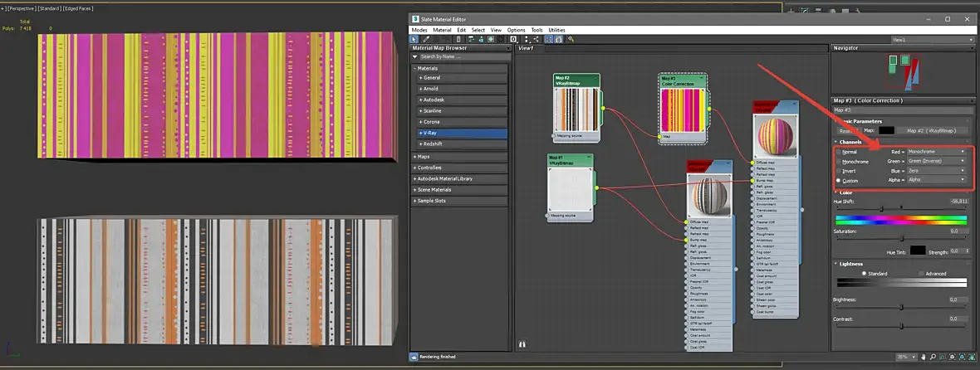Click the Delete Selected trash icon
980x370 pixels.
point(458,39)
